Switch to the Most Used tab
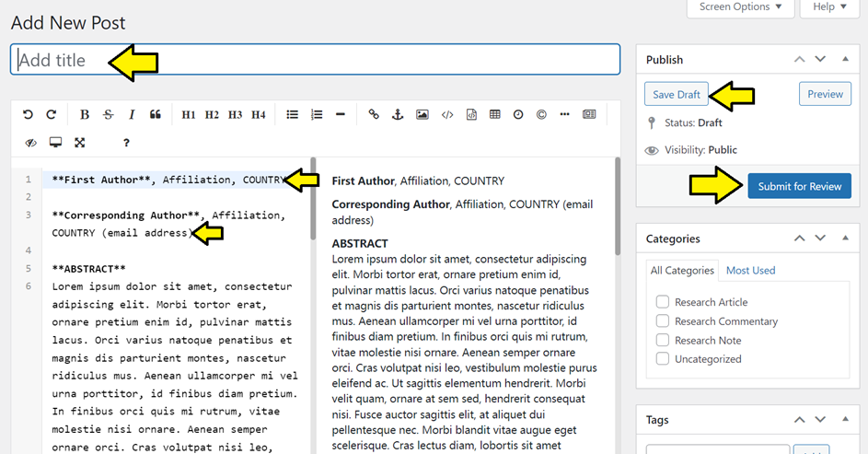868x454 pixels. pyautogui.click(x=750, y=270)
